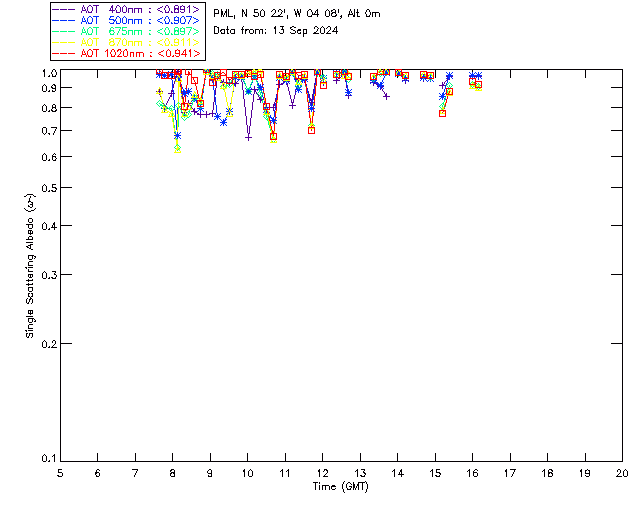
Task: Click the Single Scattering Albedo axis label
Action: click(30, 266)
